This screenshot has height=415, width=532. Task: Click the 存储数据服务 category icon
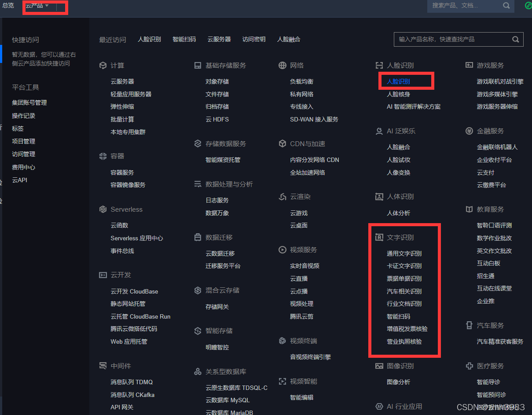click(x=198, y=144)
